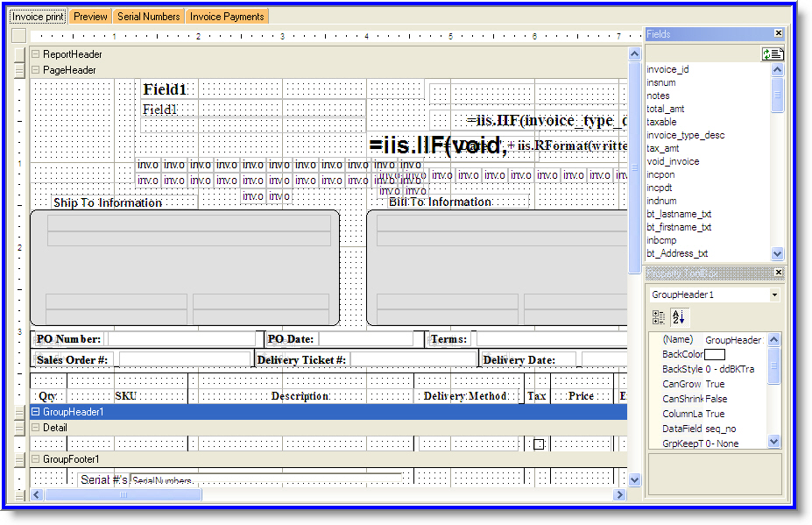
Task: Close the Fields panel
Action: (x=778, y=33)
